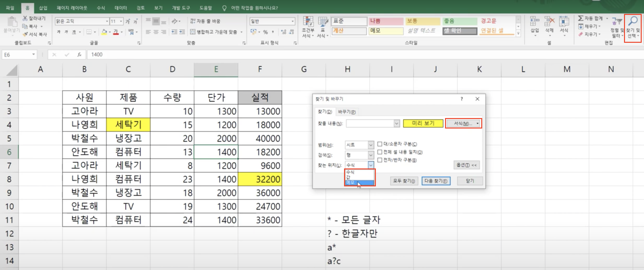Toggle underline formatting in the font group
The width and height of the screenshot is (644, 270).
74,32
